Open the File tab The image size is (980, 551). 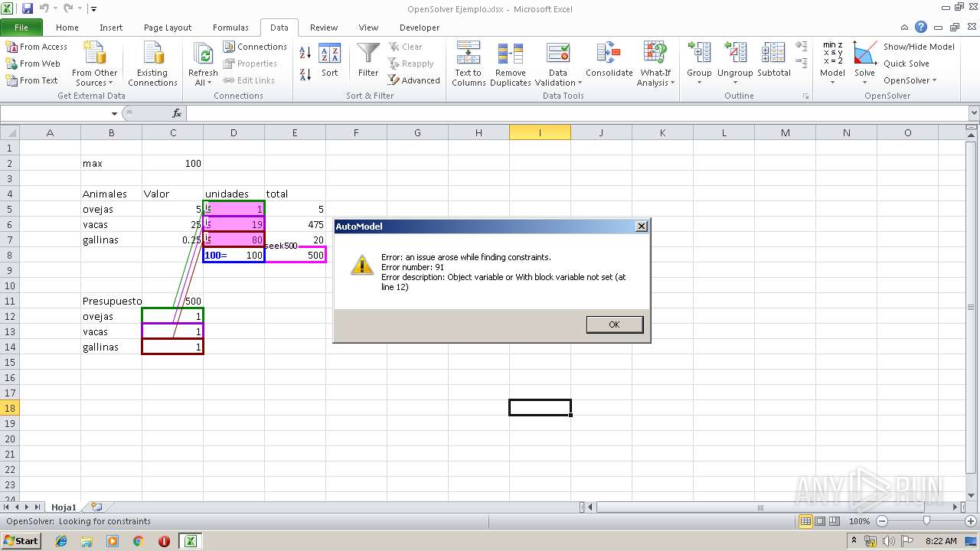click(x=21, y=28)
